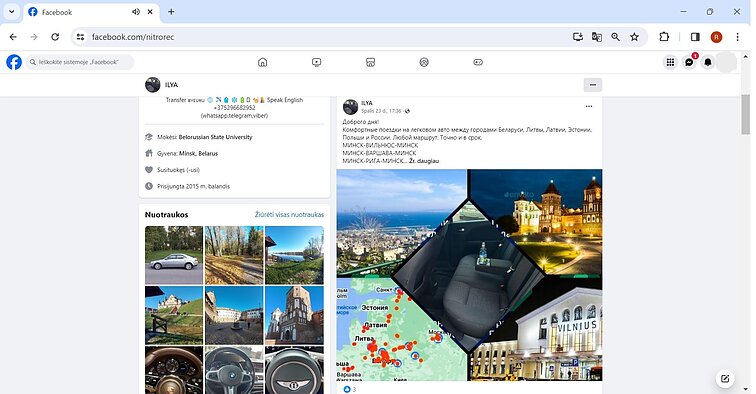This screenshot has width=756, height=394.
Task: Open the Extensions puzzle icon
Action: (664, 37)
